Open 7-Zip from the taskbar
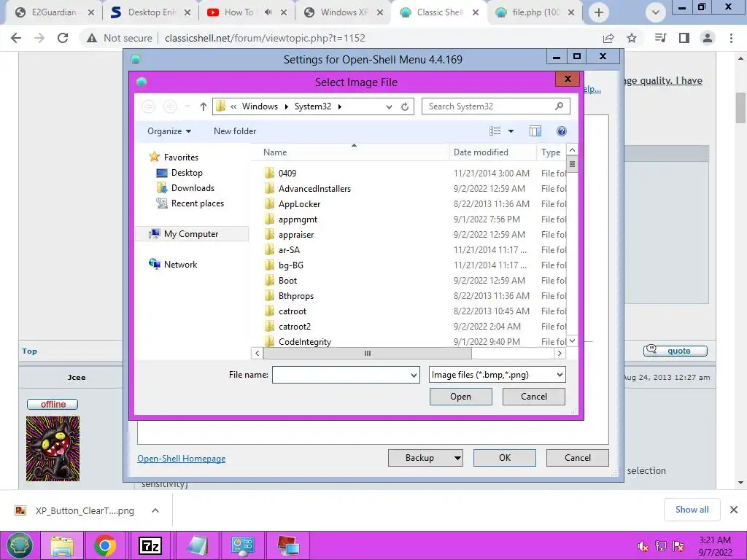 point(150,545)
